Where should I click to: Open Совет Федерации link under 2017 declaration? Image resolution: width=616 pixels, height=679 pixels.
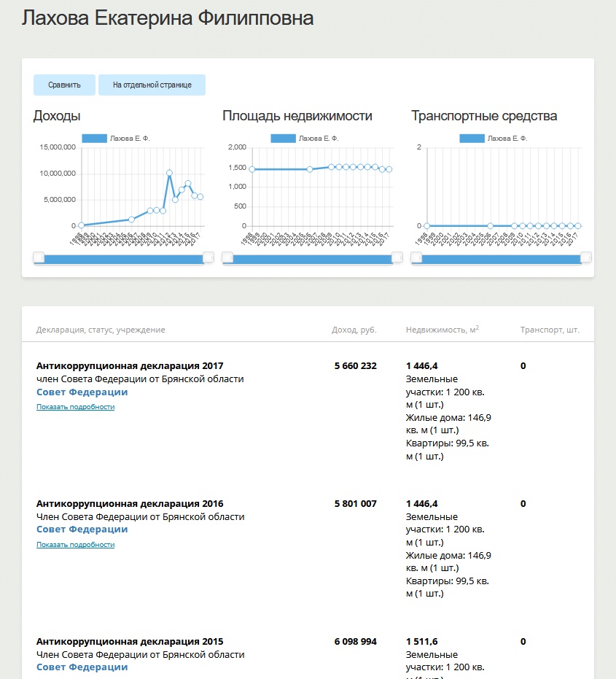point(82,392)
